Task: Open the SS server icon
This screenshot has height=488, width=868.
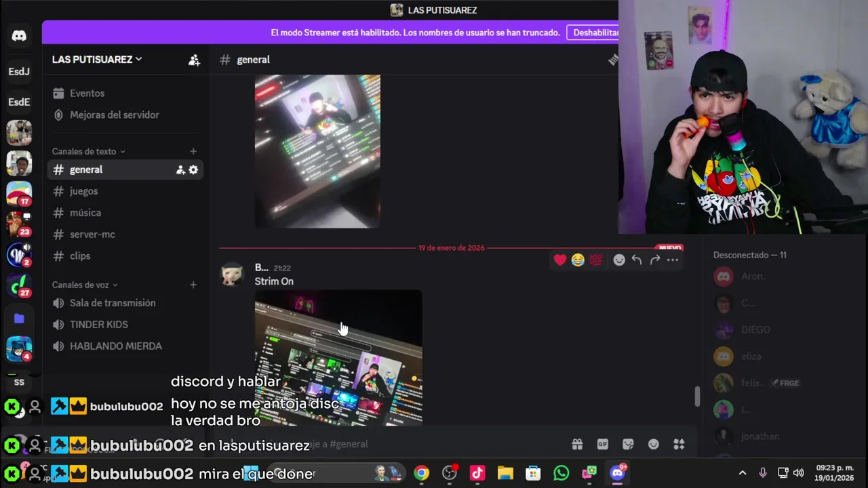Action: [19, 382]
